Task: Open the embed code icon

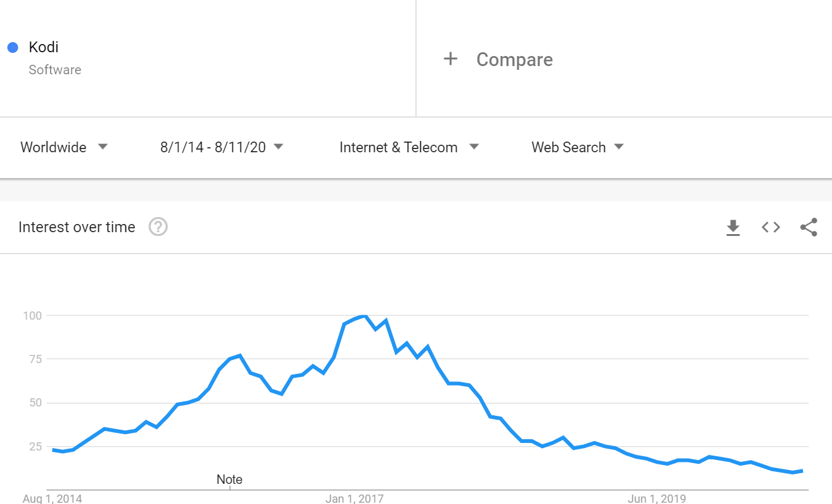Action: click(x=771, y=227)
